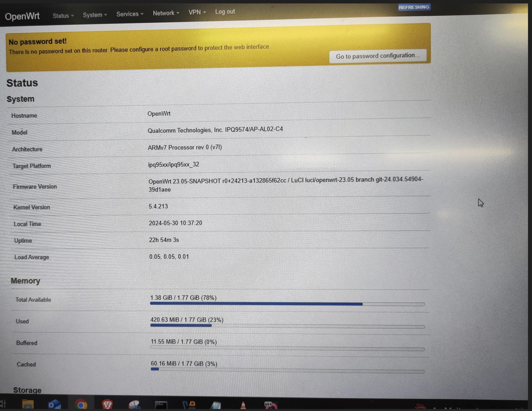This screenshot has height=411, width=532.
Task: Click model value 'Qualcomm Technologies, Inc. IPQ9574/AP-AL02-C4'
Action: point(215,130)
